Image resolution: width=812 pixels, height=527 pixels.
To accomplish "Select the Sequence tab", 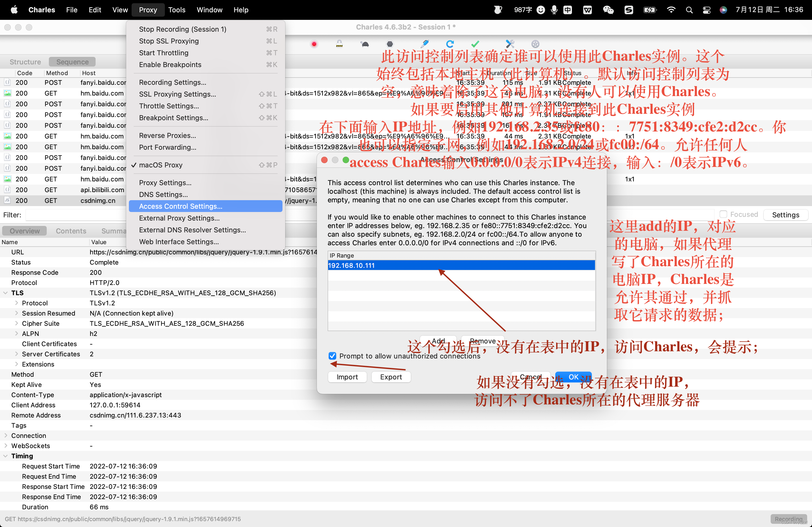I will pos(72,62).
